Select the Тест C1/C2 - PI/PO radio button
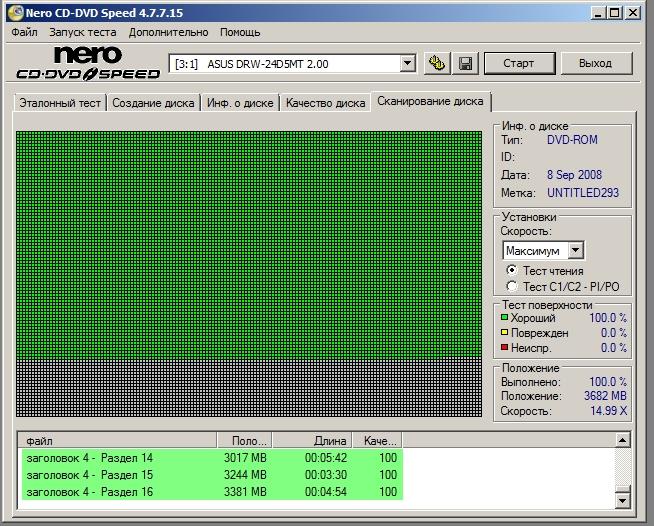654x526 pixels. [511, 286]
